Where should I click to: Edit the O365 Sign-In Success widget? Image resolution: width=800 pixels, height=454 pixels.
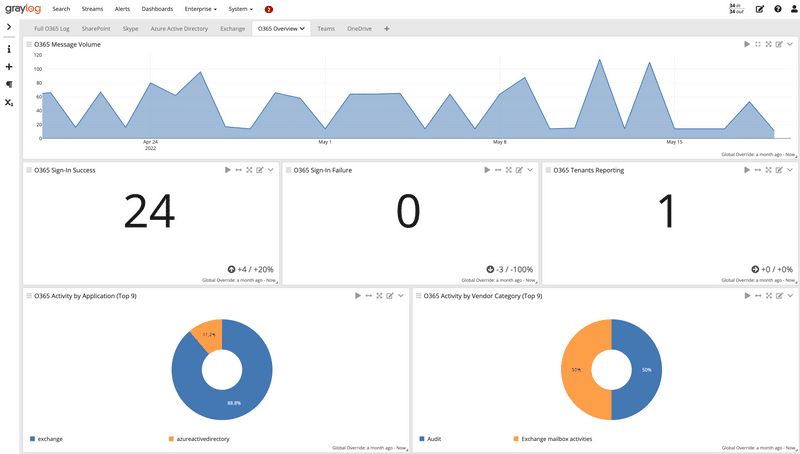point(260,170)
